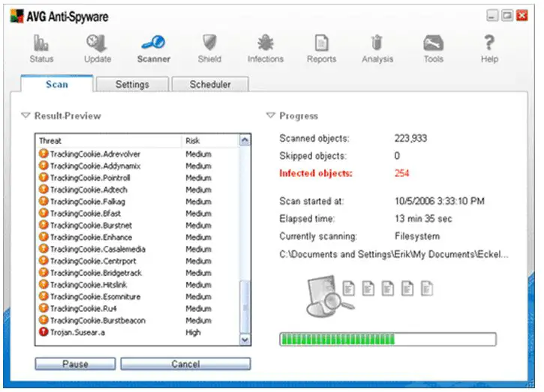Select the TrackingCookie.Addynamix row

tap(138, 166)
